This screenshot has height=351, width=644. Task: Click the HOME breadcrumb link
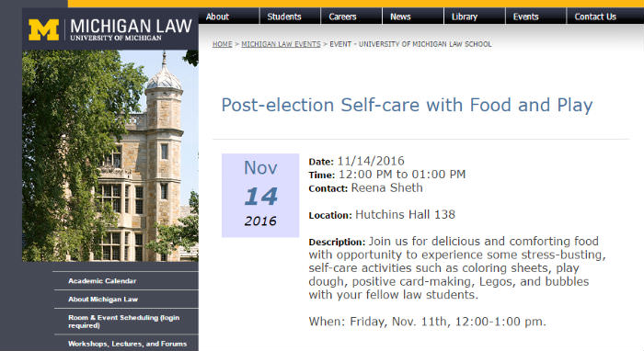(223, 44)
